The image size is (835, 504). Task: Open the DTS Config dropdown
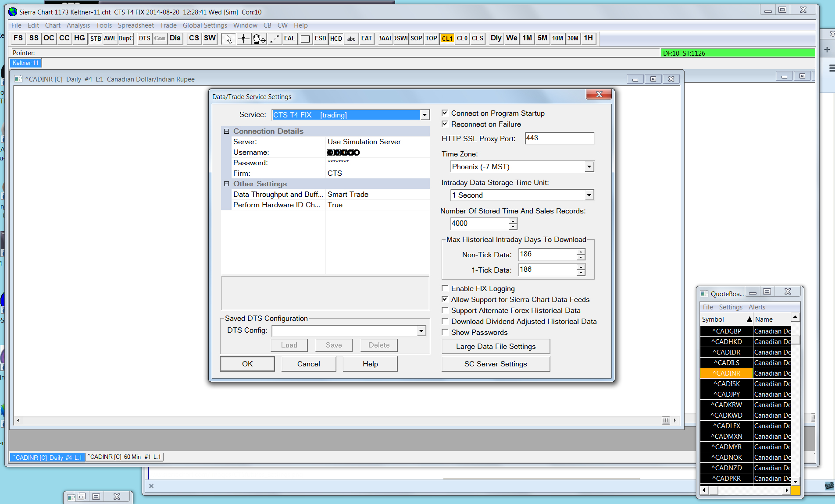tap(421, 330)
